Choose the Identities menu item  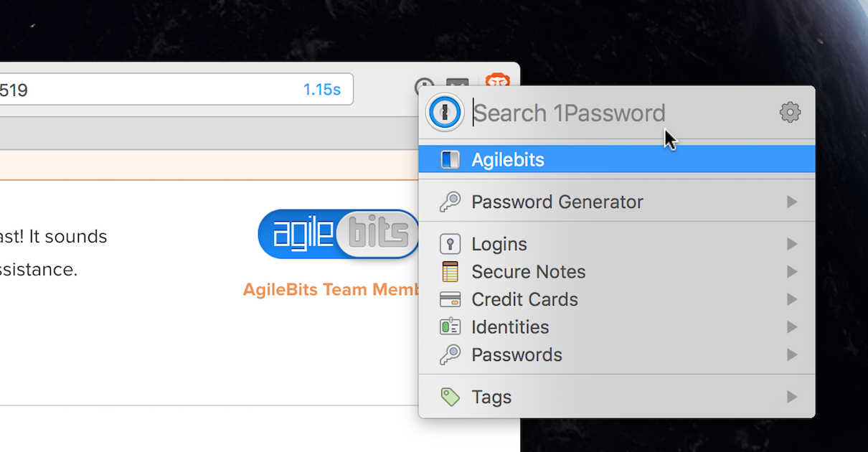click(617, 327)
